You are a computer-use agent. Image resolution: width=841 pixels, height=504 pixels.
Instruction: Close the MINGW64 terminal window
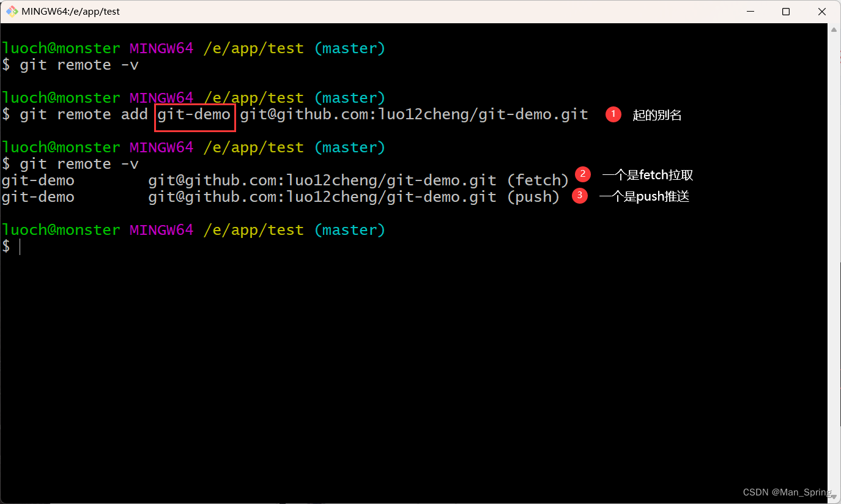[x=822, y=12]
